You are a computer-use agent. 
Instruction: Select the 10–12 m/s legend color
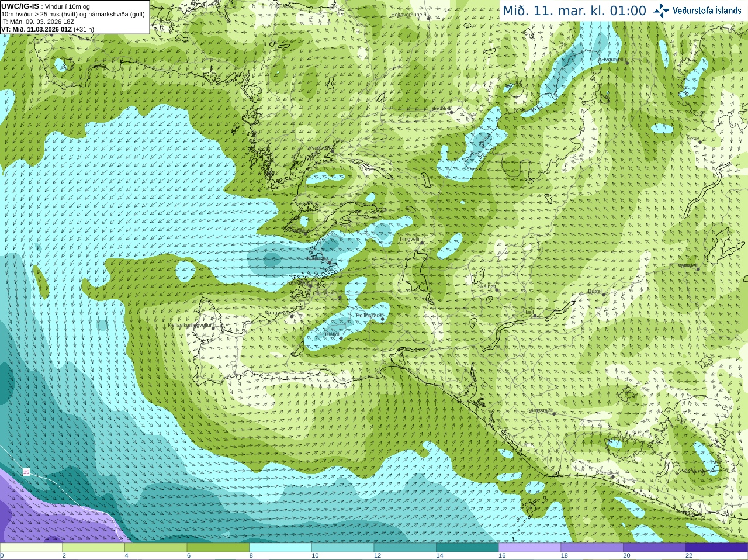point(342,548)
